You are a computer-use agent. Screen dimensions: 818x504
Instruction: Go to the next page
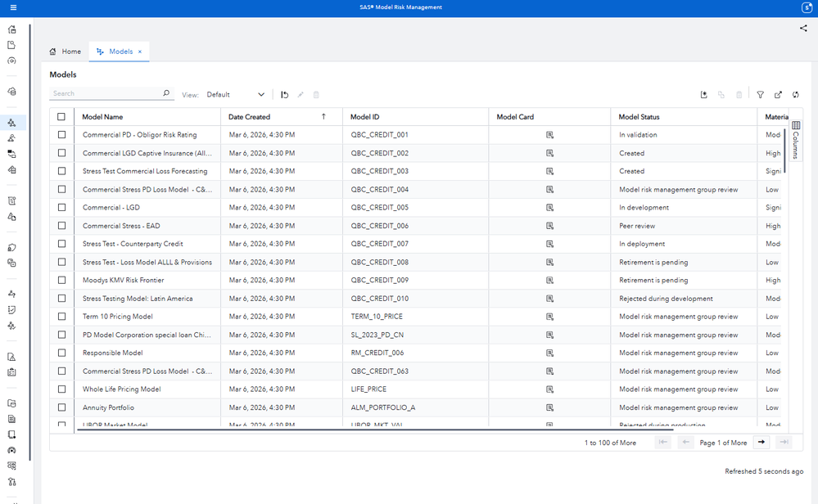point(762,443)
